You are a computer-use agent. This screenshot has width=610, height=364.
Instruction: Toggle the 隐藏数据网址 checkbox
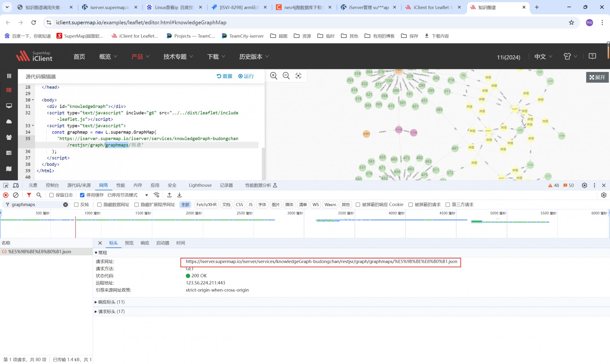(99, 204)
